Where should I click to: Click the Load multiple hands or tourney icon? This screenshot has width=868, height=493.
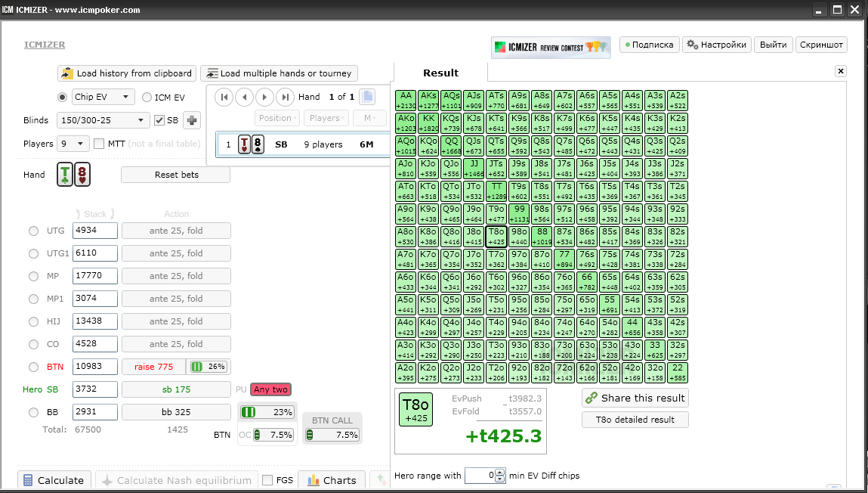pos(212,73)
